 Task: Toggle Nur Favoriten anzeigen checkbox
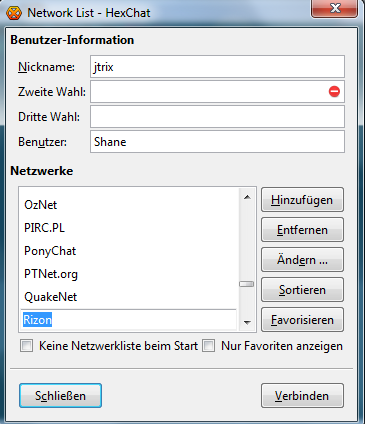pos(209,346)
